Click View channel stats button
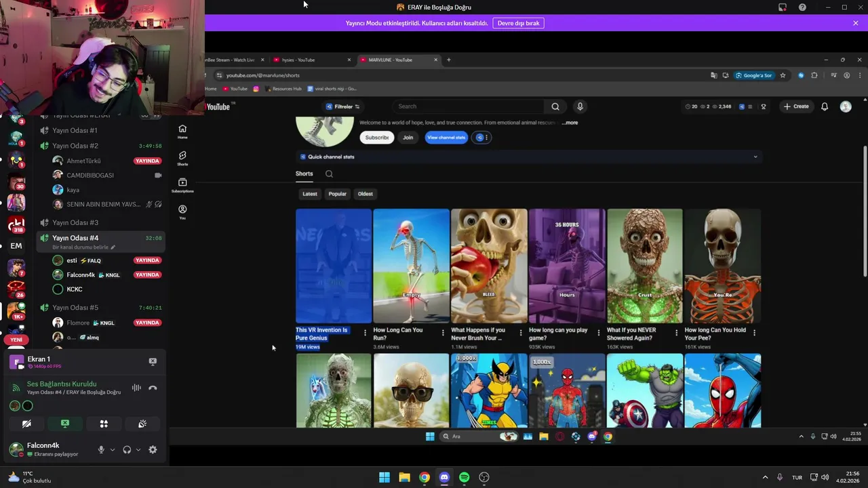This screenshot has height=488, width=868. point(446,138)
